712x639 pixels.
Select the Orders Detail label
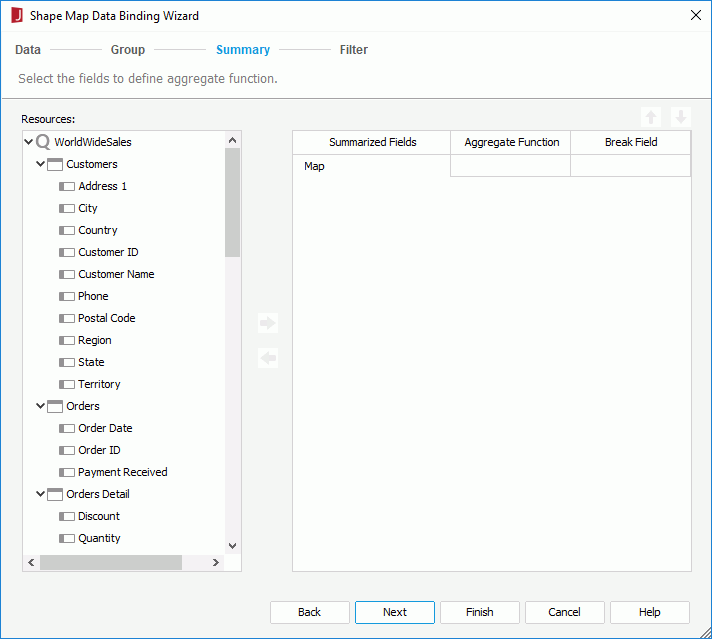[98, 494]
